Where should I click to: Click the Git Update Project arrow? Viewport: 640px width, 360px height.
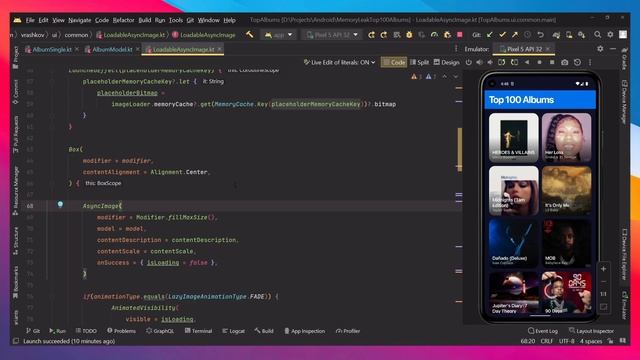click(490, 35)
